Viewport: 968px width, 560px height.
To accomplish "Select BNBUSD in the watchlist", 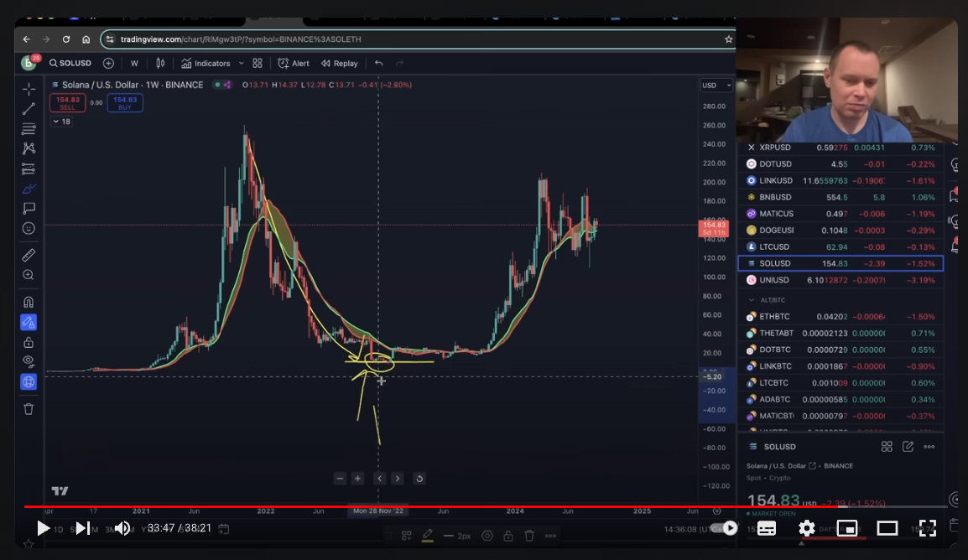I will point(840,197).
